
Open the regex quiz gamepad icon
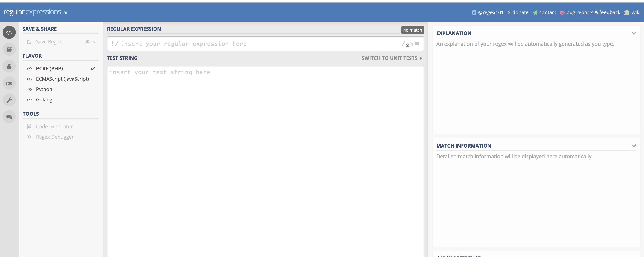(x=9, y=83)
